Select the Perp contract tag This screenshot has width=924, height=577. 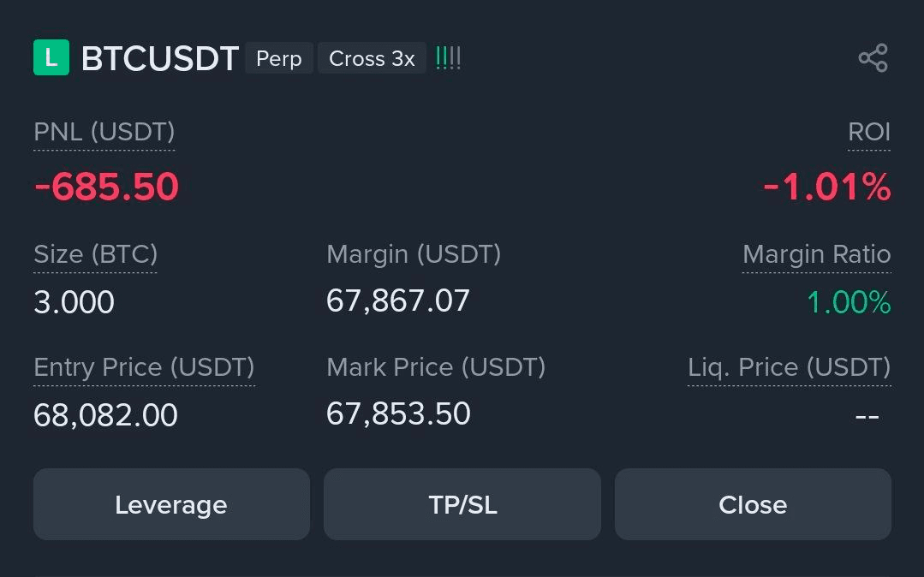(x=279, y=58)
